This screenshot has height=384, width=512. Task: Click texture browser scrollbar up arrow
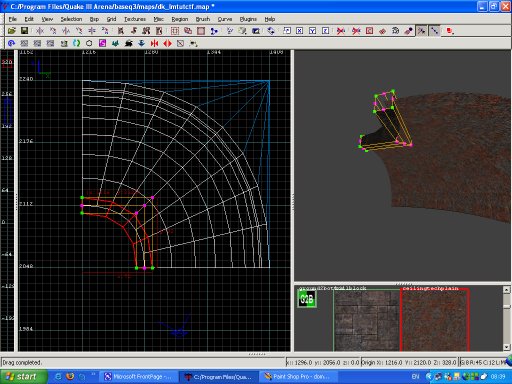(x=507, y=290)
